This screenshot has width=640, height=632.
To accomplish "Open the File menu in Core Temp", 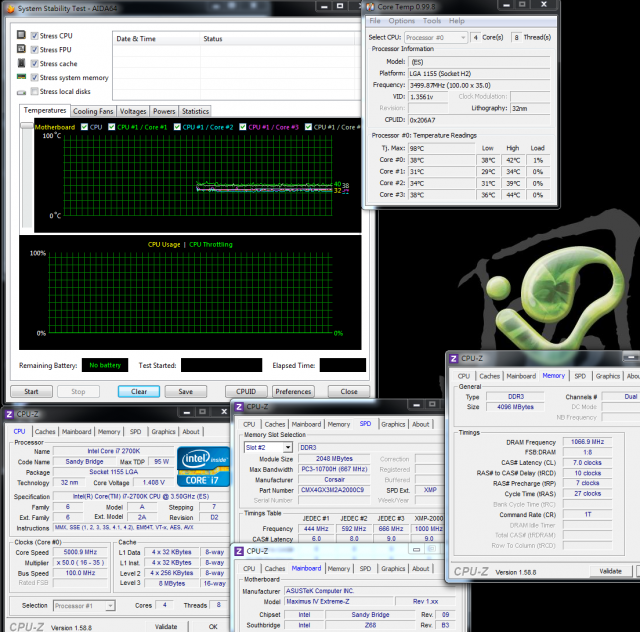I will pos(375,21).
